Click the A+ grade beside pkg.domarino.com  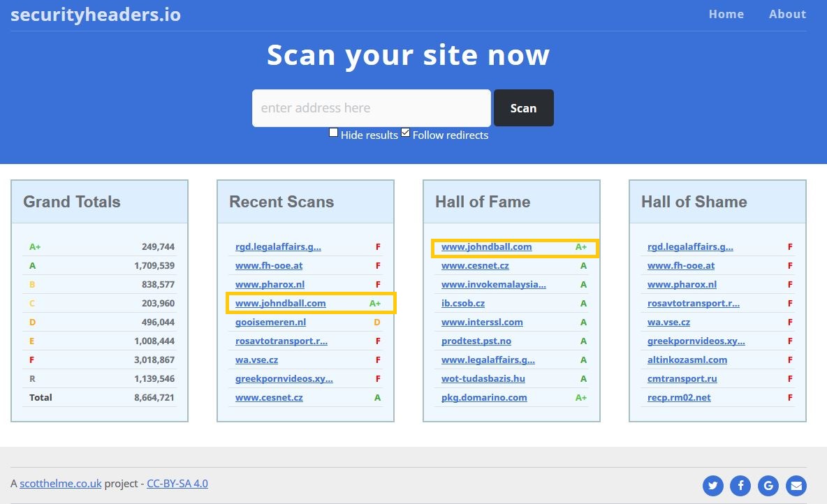[x=580, y=397]
